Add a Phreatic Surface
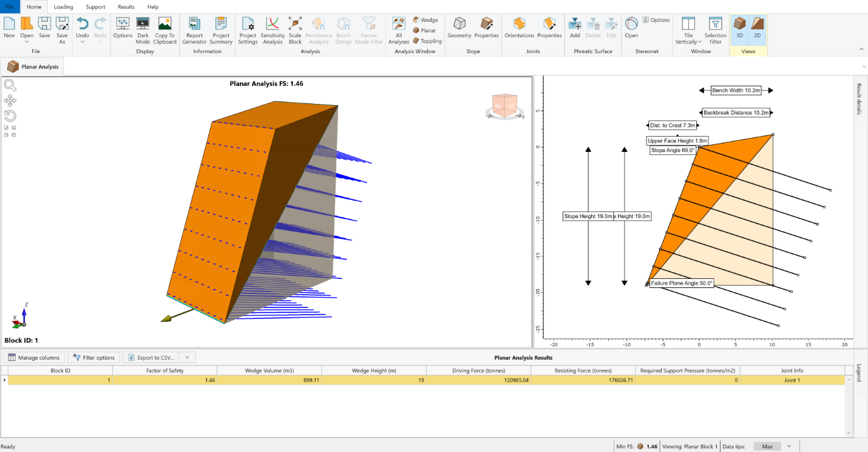The image size is (868, 452). pyautogui.click(x=575, y=28)
